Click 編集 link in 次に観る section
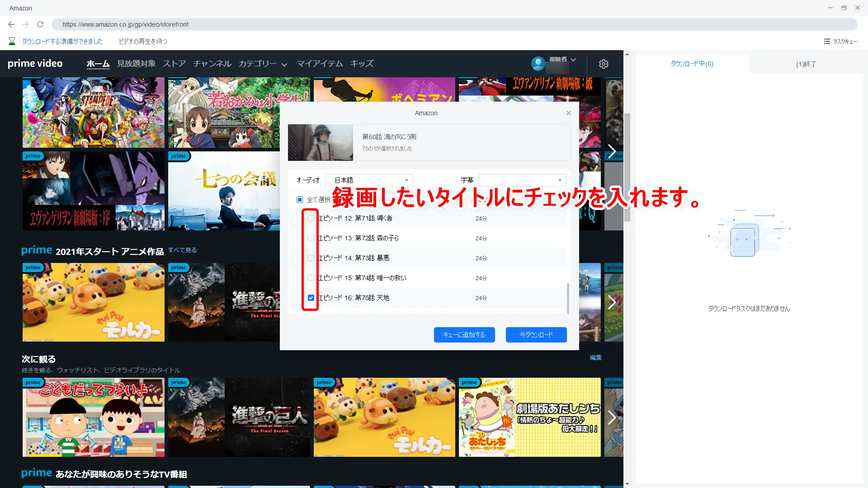The width and height of the screenshot is (868, 488). tap(595, 357)
